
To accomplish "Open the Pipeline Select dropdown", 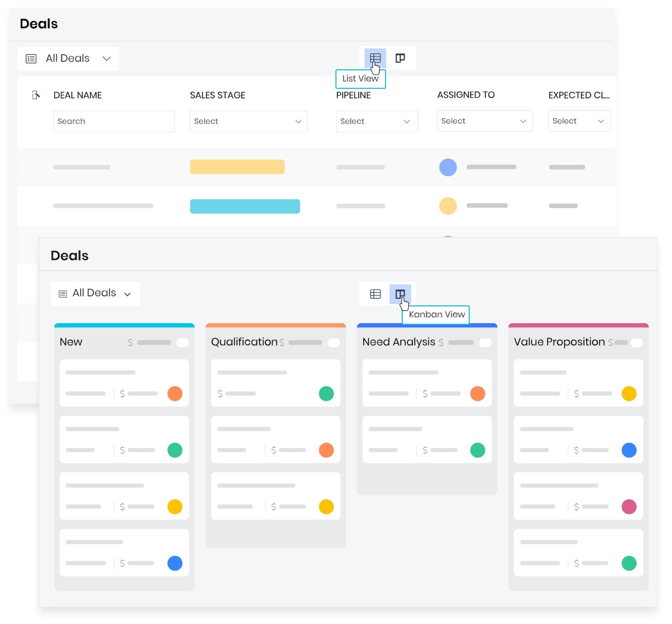I will 376,121.
